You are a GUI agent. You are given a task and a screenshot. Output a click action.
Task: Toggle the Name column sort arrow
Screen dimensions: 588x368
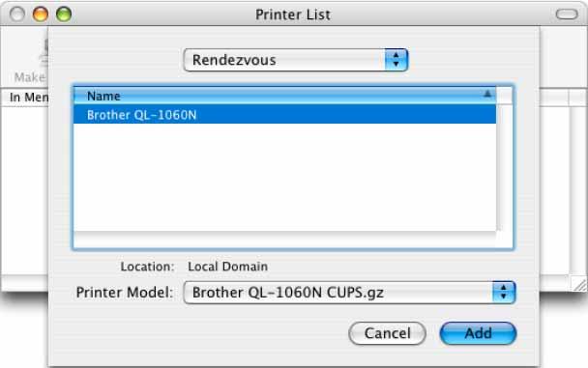[x=487, y=94]
